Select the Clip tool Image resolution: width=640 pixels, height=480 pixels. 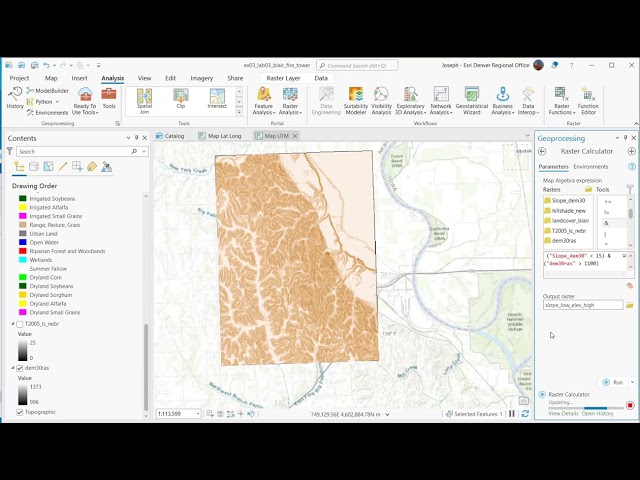180,98
